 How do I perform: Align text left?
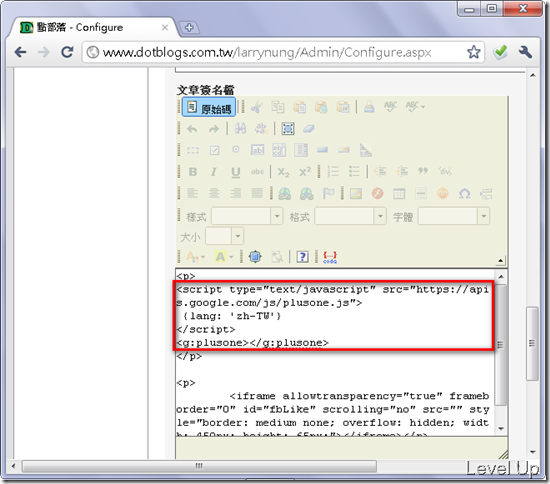[193, 193]
